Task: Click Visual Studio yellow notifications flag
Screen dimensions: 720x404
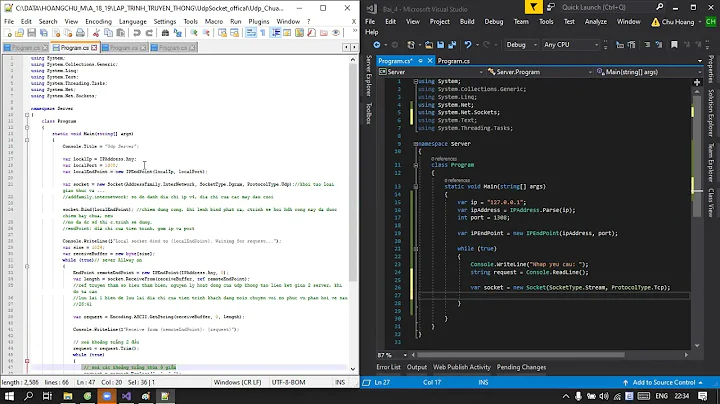Action: click(533, 7)
